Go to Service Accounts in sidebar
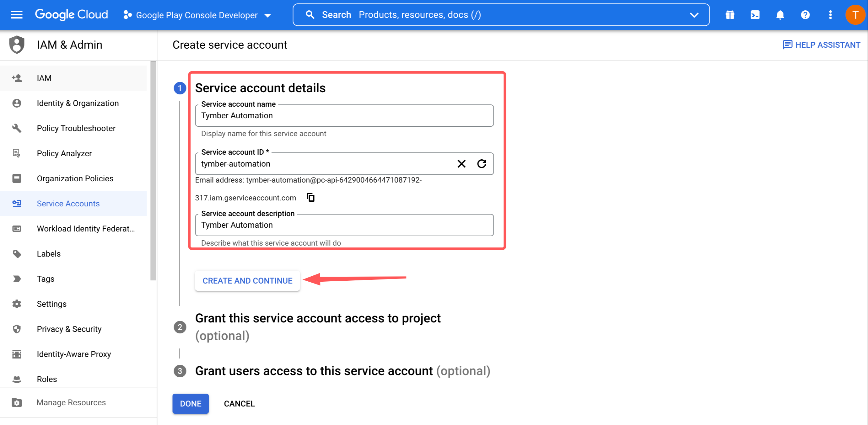Screen dimensions: 868x425 pyautogui.click(x=68, y=204)
